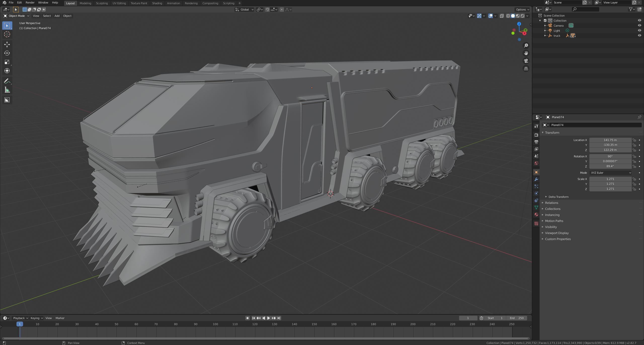Switch to the Modeling workspace tab
The height and width of the screenshot is (345, 644).
click(85, 3)
